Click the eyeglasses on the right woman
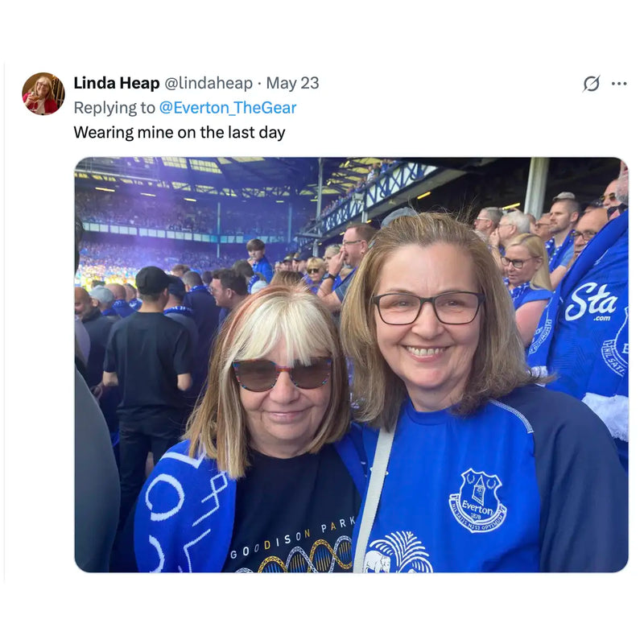Viewport: 644px width, 644px height. (427, 308)
